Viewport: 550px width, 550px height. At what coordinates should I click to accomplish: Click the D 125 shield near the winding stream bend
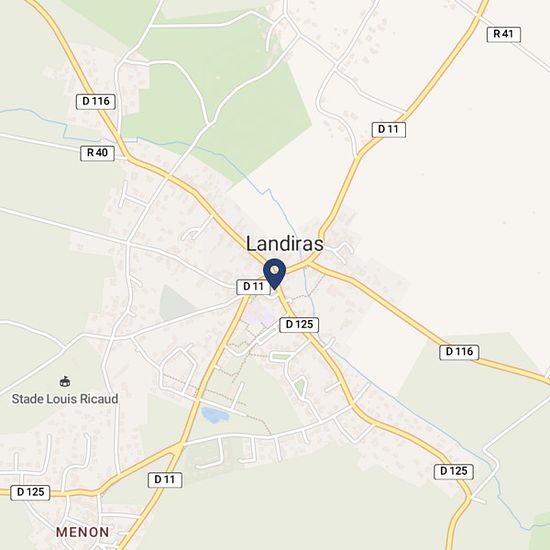(x=454, y=471)
